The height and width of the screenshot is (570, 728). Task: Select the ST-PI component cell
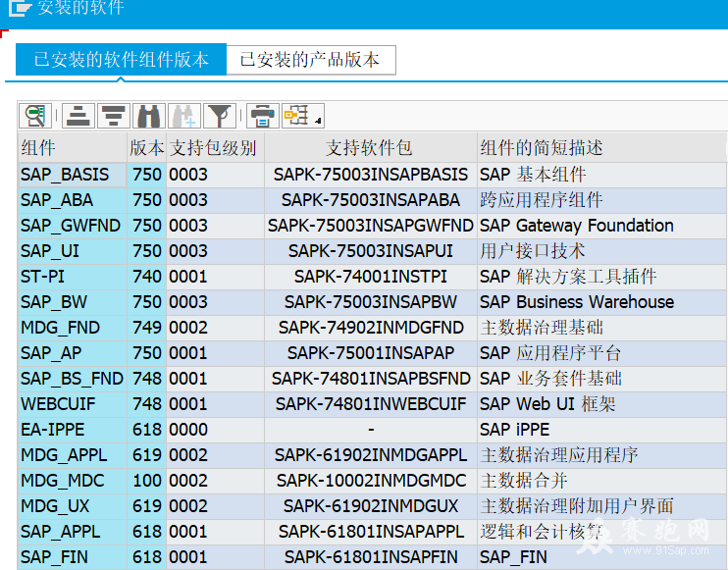[73, 277]
